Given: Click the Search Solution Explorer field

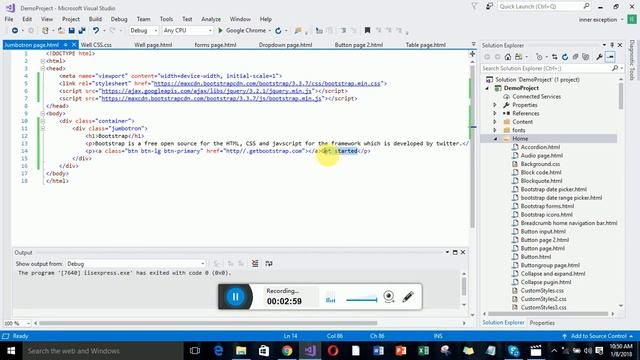Looking at the screenshot, I should [547, 69].
